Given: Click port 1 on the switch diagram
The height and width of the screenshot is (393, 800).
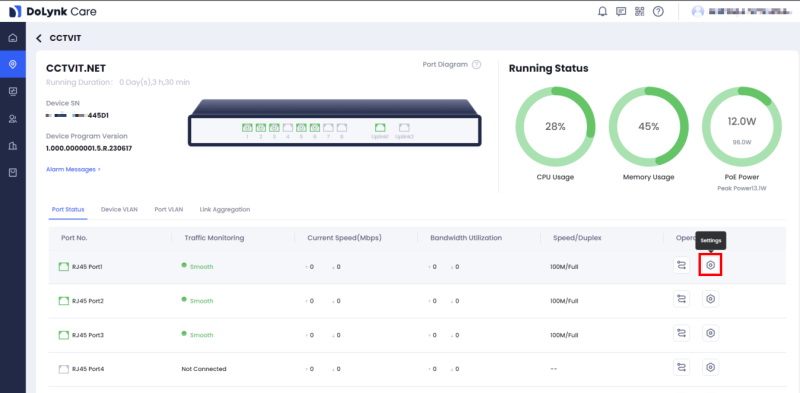Looking at the screenshot, I should coord(247,128).
